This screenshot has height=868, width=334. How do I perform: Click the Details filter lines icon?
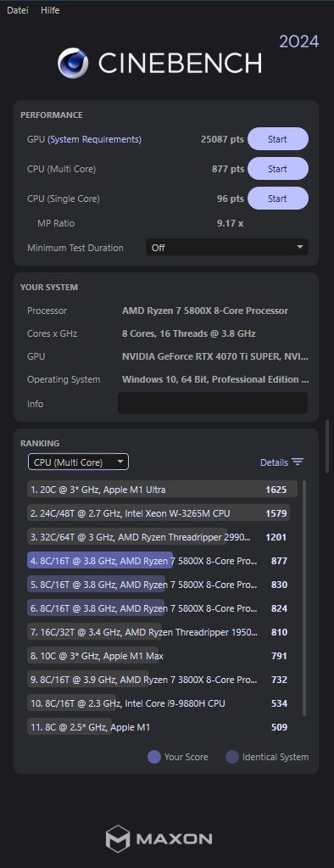[298, 462]
